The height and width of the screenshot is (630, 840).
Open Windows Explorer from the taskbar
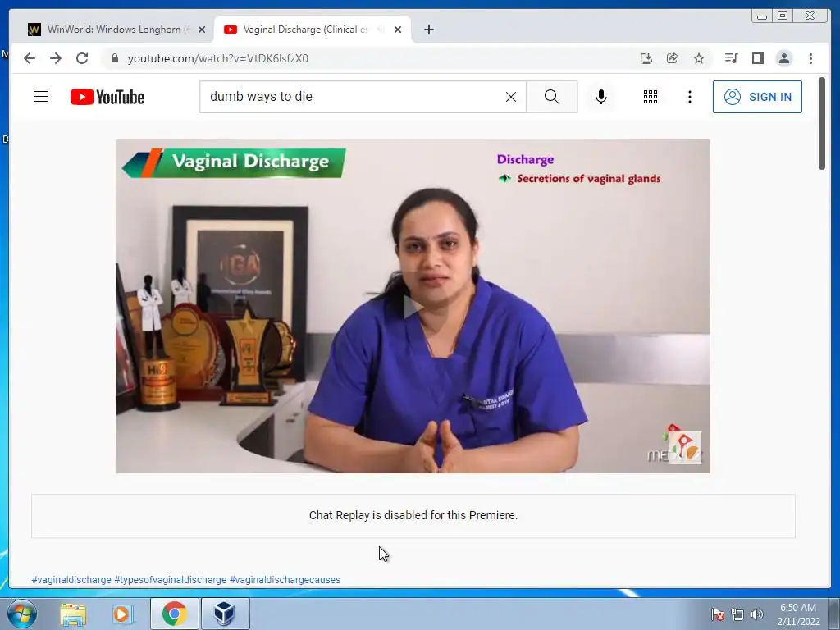pyautogui.click(x=73, y=614)
